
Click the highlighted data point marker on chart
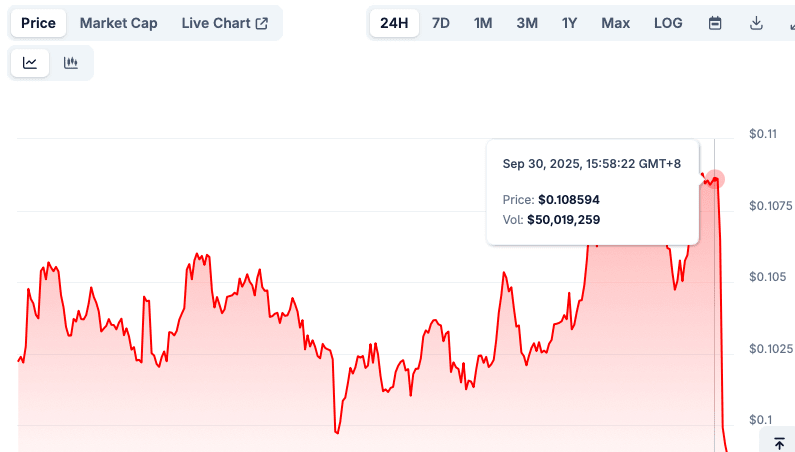715,179
